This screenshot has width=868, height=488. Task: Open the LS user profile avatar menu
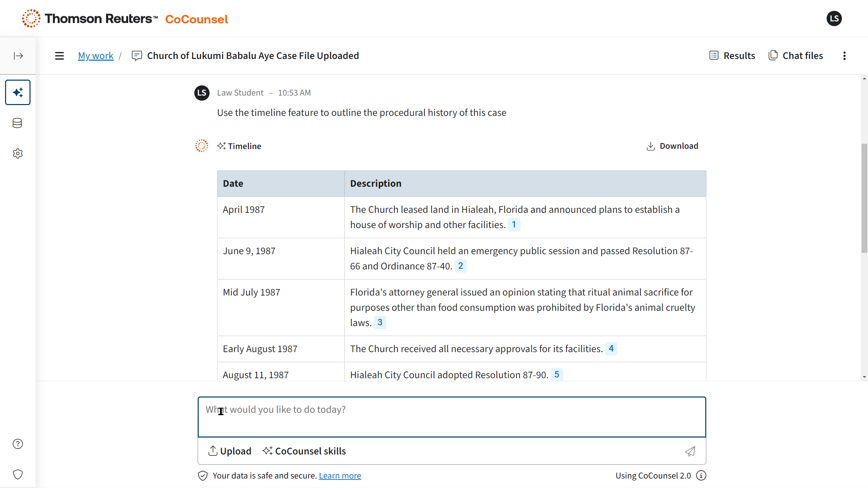(x=834, y=18)
